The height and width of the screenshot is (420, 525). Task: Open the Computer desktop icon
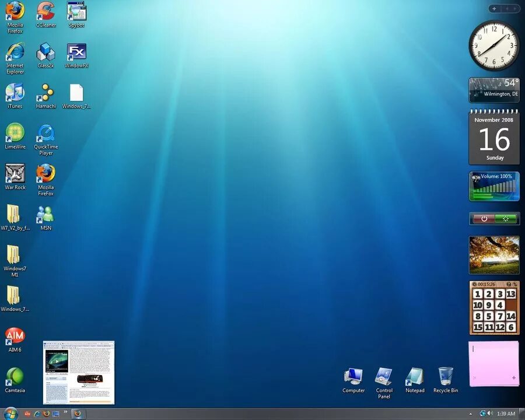coord(353,380)
